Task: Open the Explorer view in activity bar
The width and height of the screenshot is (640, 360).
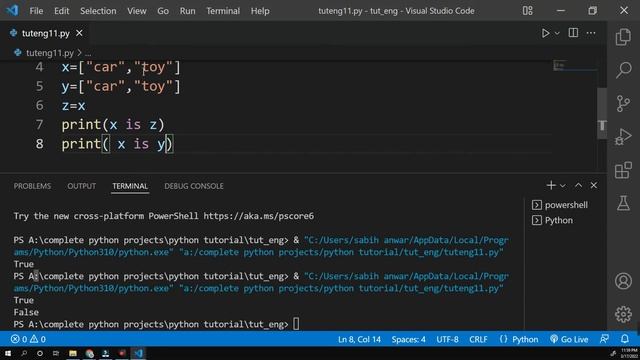Action: [x=623, y=37]
